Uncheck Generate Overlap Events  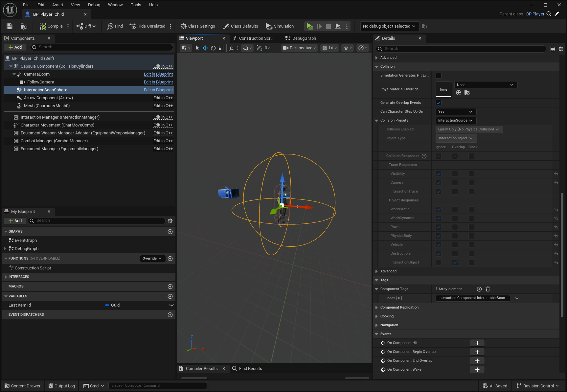coord(439,103)
